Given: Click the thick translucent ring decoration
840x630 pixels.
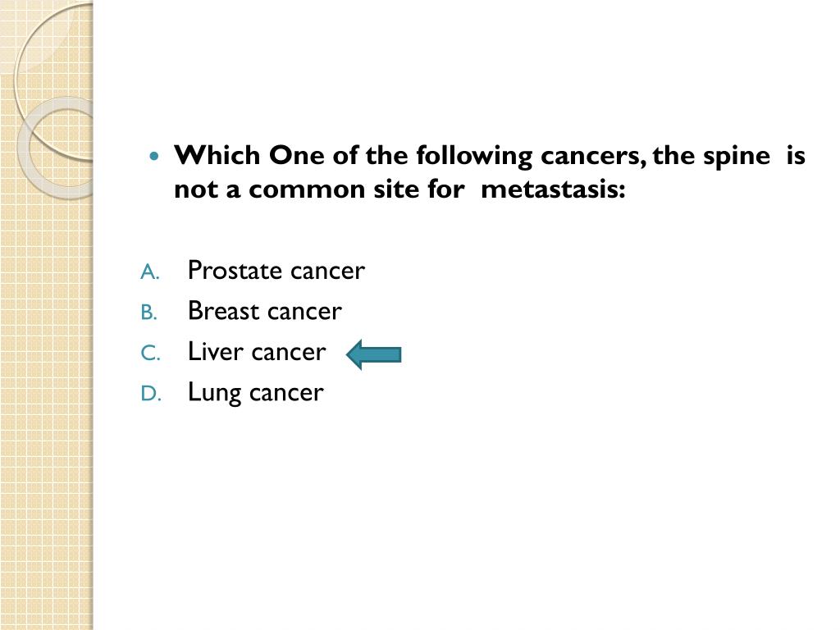Looking at the screenshot, I should 56,148.
